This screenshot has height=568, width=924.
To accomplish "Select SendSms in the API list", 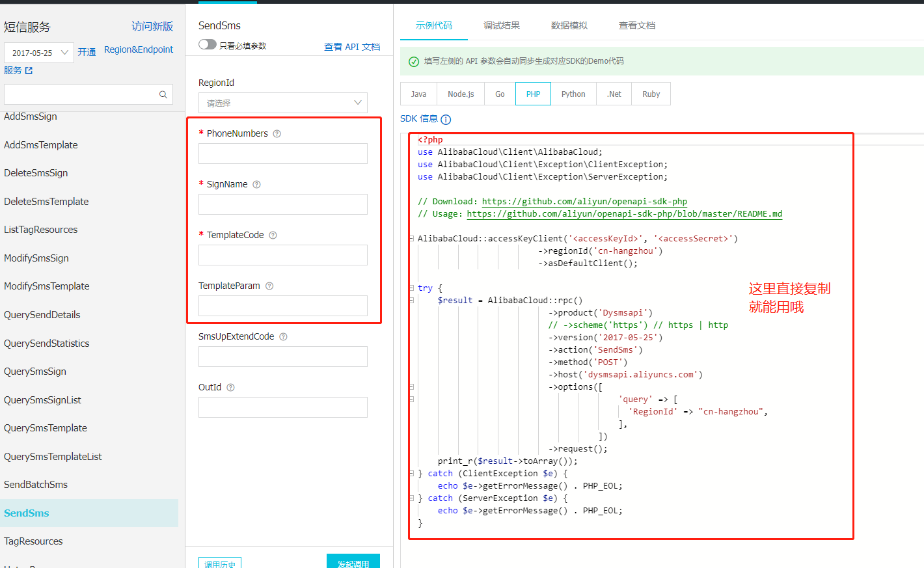I will click(89, 513).
